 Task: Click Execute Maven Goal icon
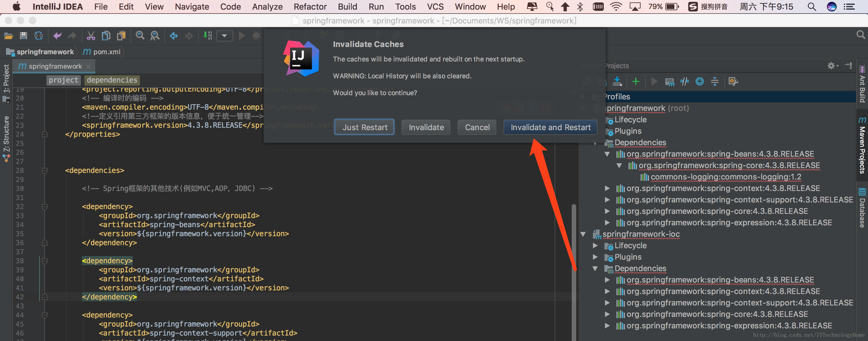[x=670, y=81]
